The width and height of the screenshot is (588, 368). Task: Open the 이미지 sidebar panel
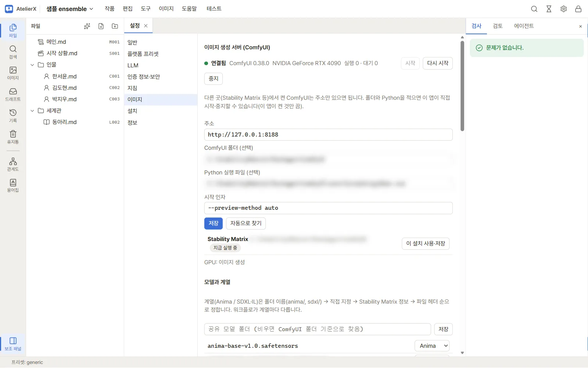(x=13, y=73)
